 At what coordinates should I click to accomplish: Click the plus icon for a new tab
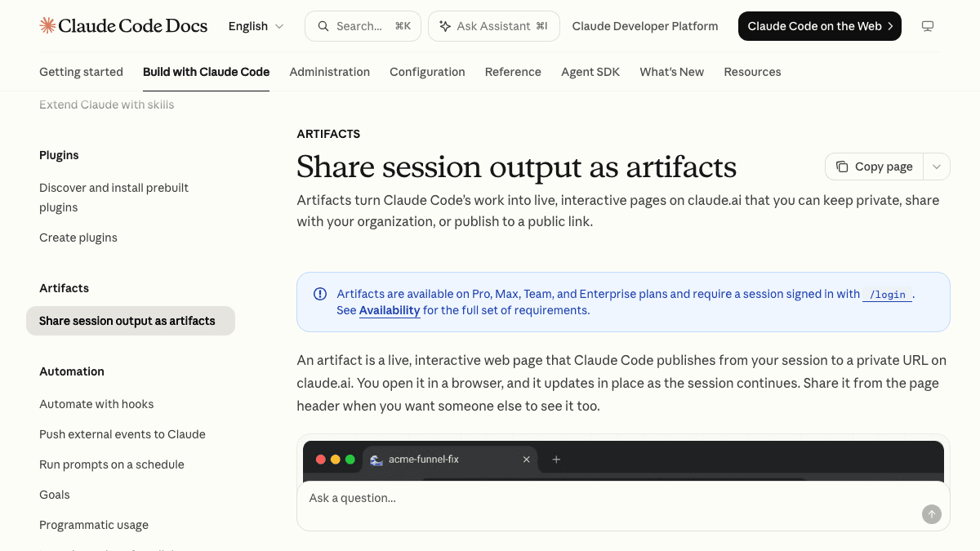click(x=556, y=460)
